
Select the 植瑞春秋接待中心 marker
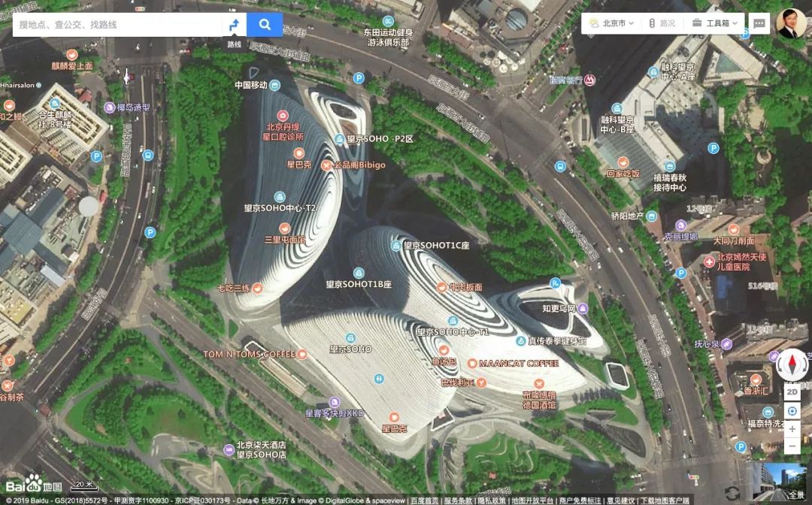(670, 167)
